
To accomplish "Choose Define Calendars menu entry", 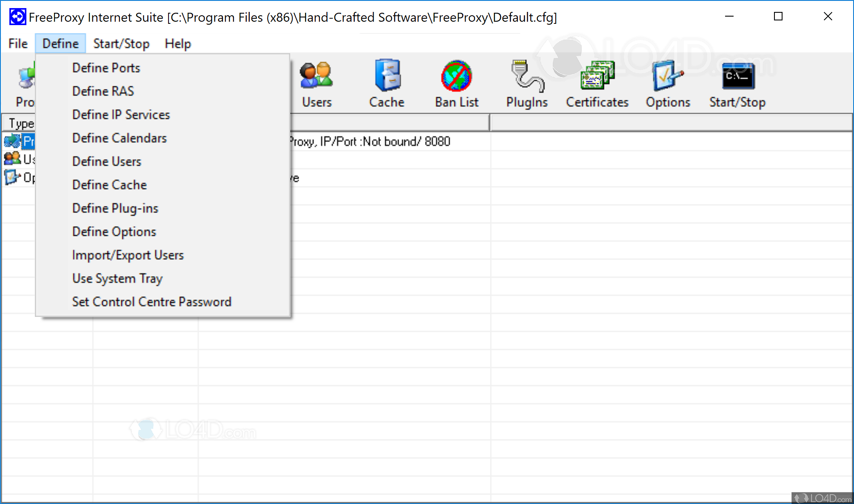I will point(163,138).
